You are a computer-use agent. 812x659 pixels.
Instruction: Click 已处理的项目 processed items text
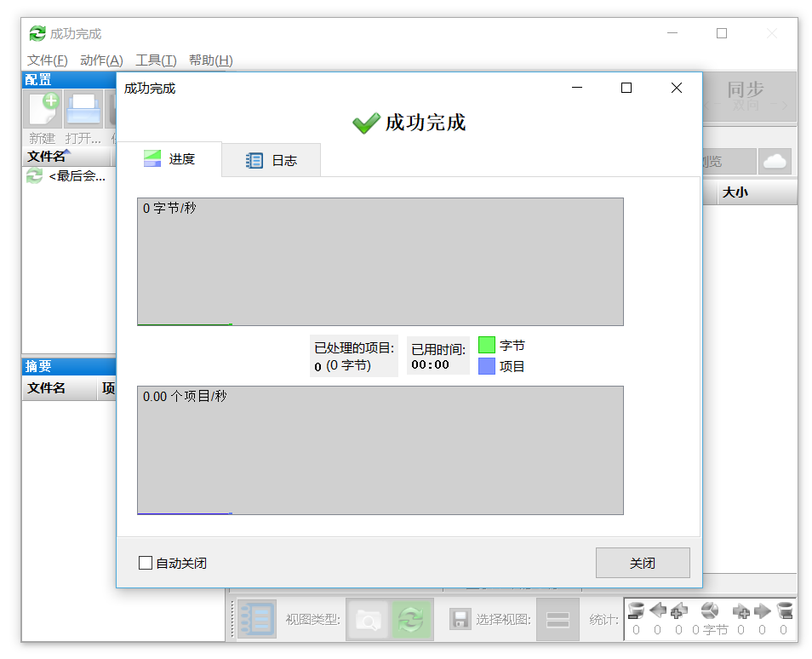click(x=354, y=347)
